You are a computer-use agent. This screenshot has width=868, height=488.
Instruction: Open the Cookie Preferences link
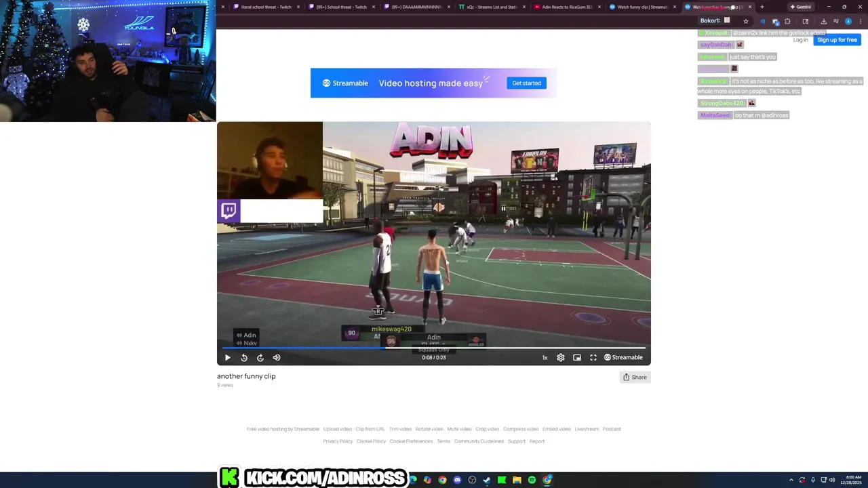click(x=411, y=441)
